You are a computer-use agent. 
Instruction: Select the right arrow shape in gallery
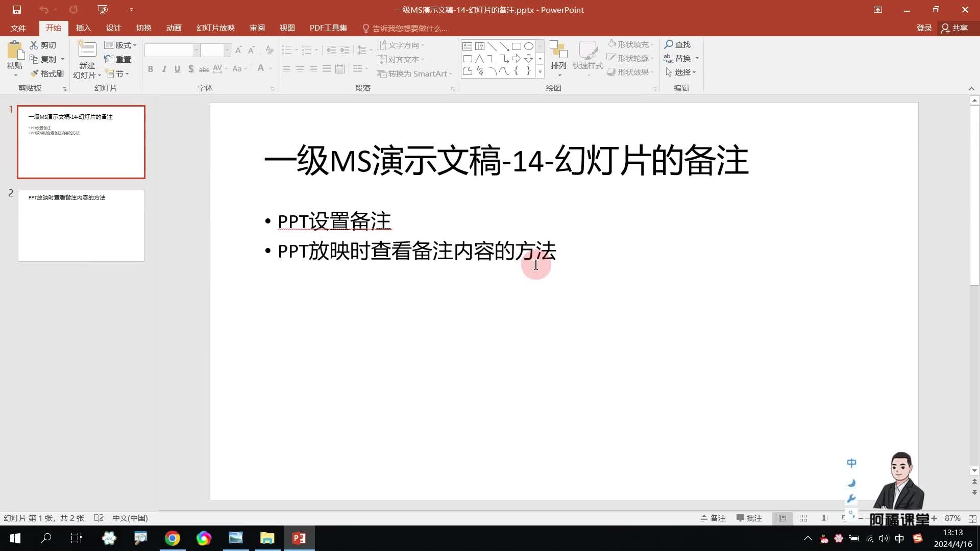(x=516, y=59)
